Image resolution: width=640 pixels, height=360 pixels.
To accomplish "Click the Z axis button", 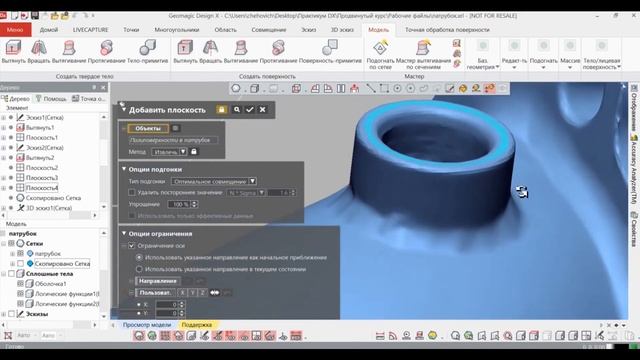I will (202, 292).
